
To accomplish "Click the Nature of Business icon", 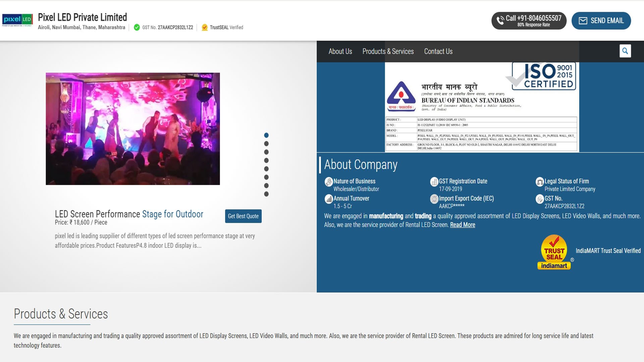I will (329, 182).
